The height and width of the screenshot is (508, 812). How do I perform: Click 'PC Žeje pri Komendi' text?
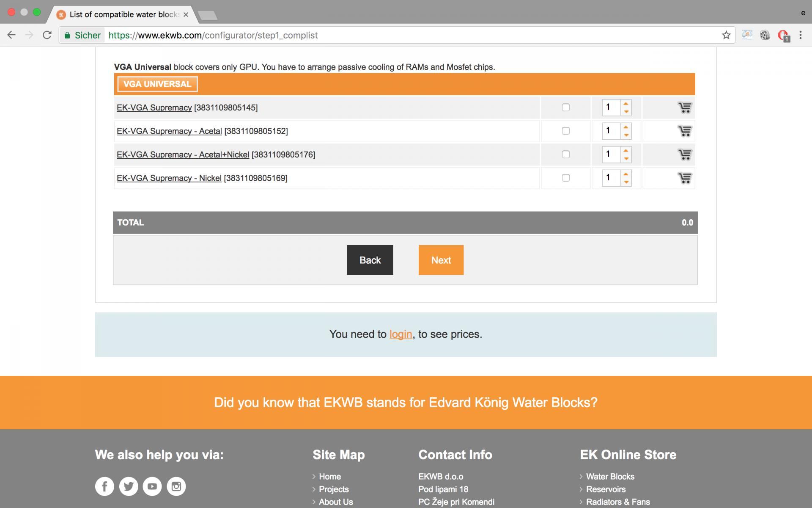[456, 502]
